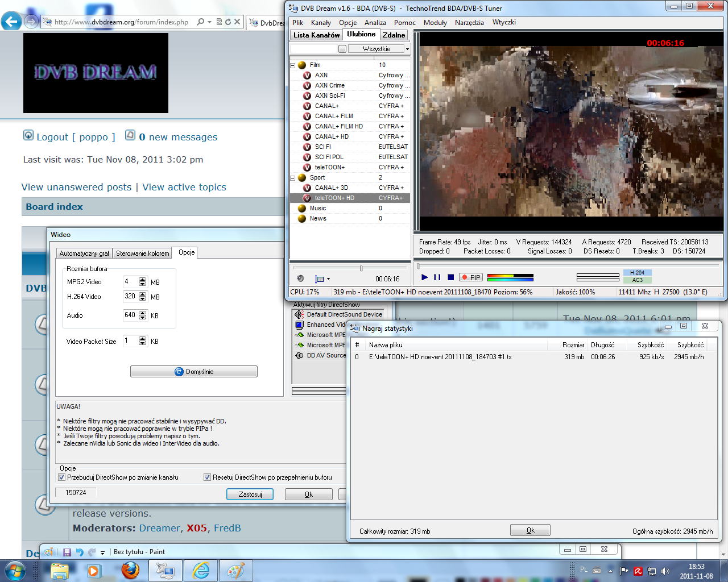The width and height of the screenshot is (728, 582).
Task: Select Enhanced Video filter icon
Action: (300, 325)
